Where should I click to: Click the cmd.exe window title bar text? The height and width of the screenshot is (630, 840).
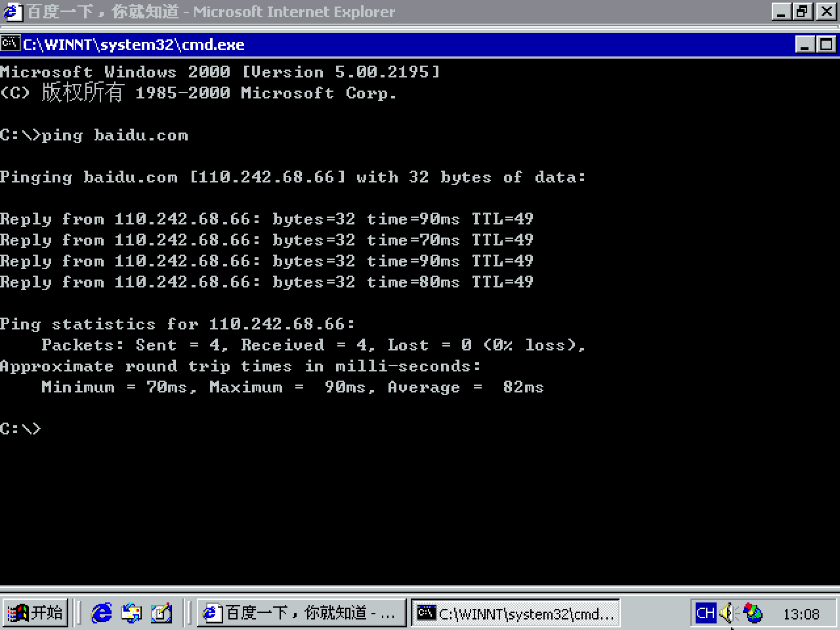click(x=134, y=45)
